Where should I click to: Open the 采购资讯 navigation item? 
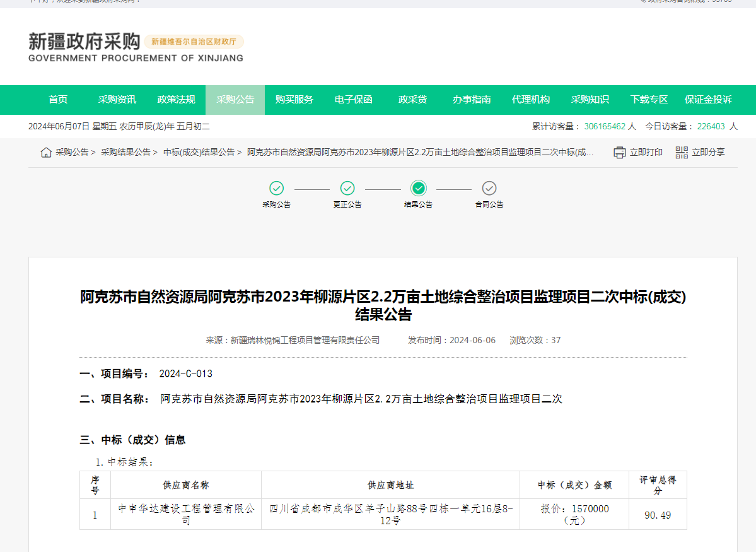[117, 100]
